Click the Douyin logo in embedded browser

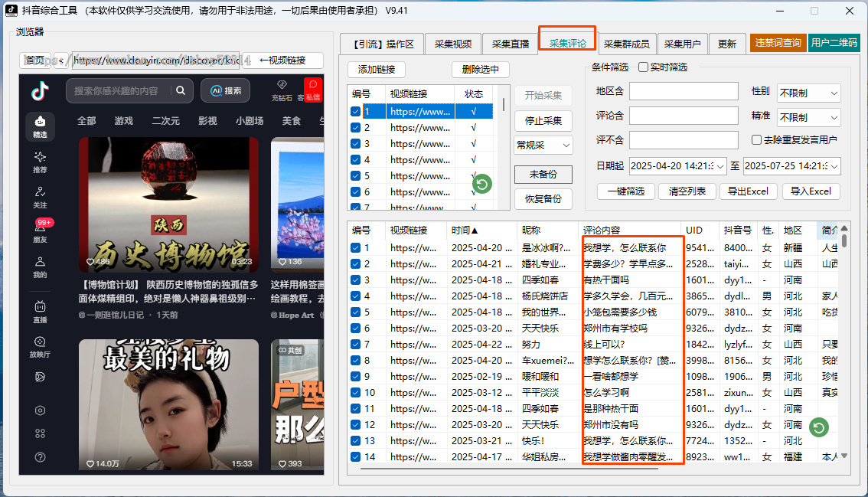[x=40, y=91]
